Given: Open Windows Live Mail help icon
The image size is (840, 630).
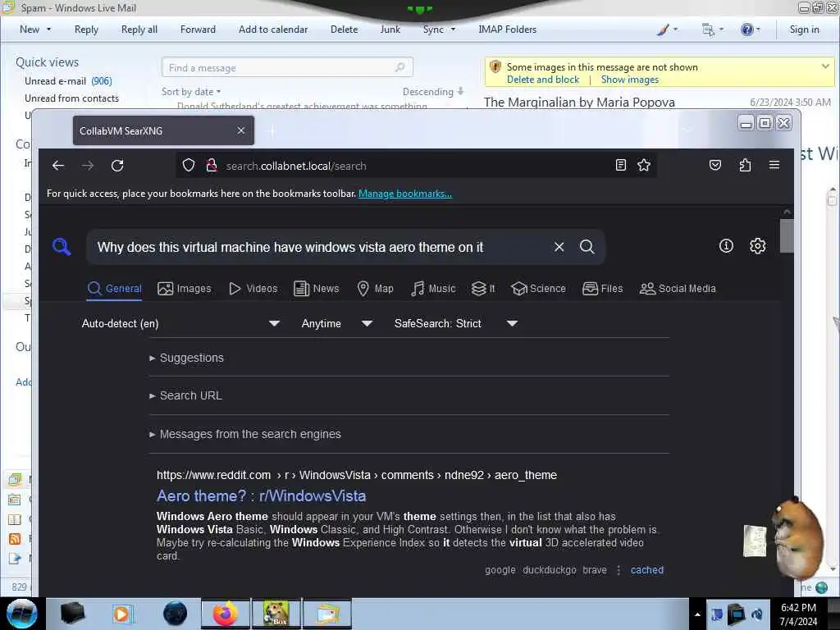Looking at the screenshot, I should (x=746, y=30).
